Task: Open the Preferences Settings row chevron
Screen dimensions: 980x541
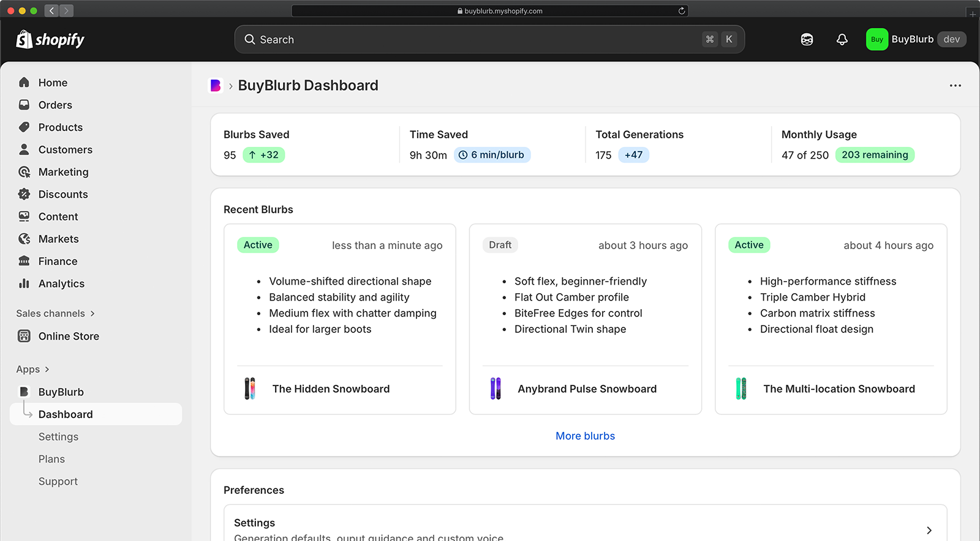Action: [929, 531]
